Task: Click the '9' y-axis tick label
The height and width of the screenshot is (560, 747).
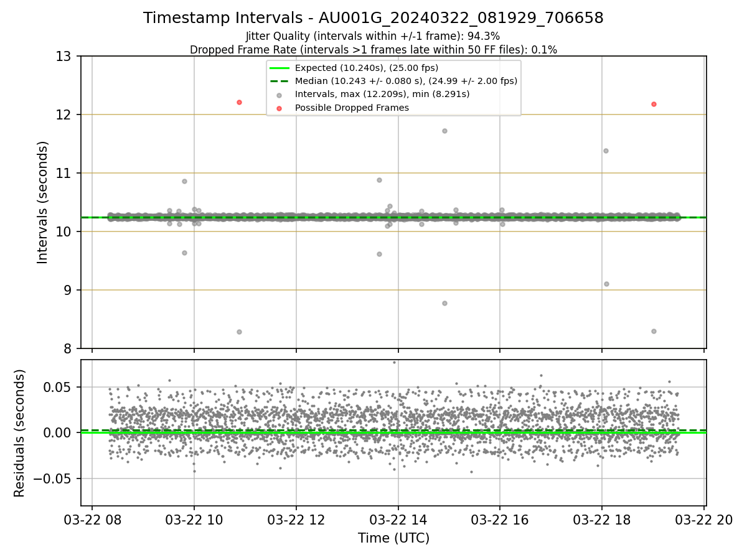Action: click(68, 290)
